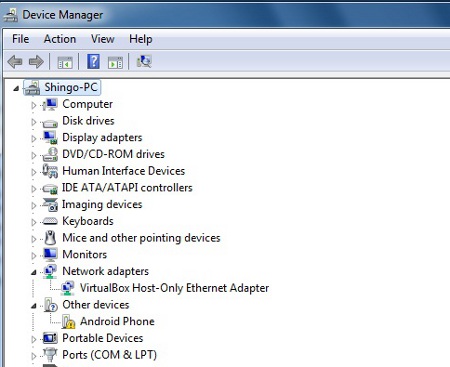Screen dimensions: 450x367
Task: Select the Monitors label
Action: coord(85,255)
